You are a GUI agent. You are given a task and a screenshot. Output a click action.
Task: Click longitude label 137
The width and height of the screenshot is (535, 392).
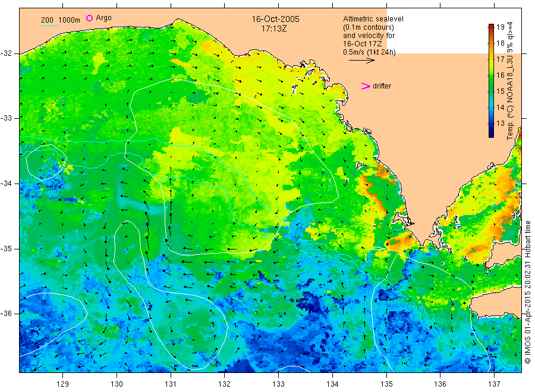[x=494, y=384]
